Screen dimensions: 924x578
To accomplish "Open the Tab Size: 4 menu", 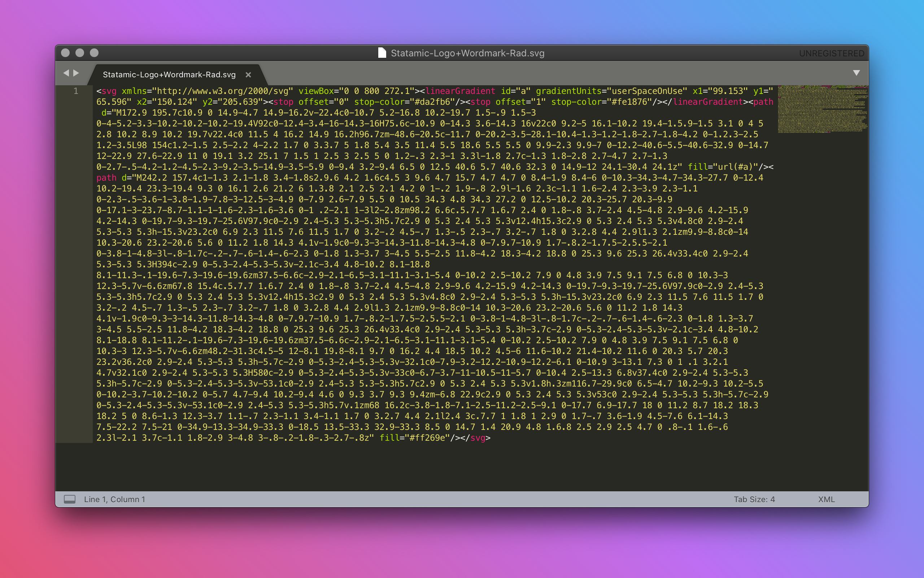I will coord(754,499).
